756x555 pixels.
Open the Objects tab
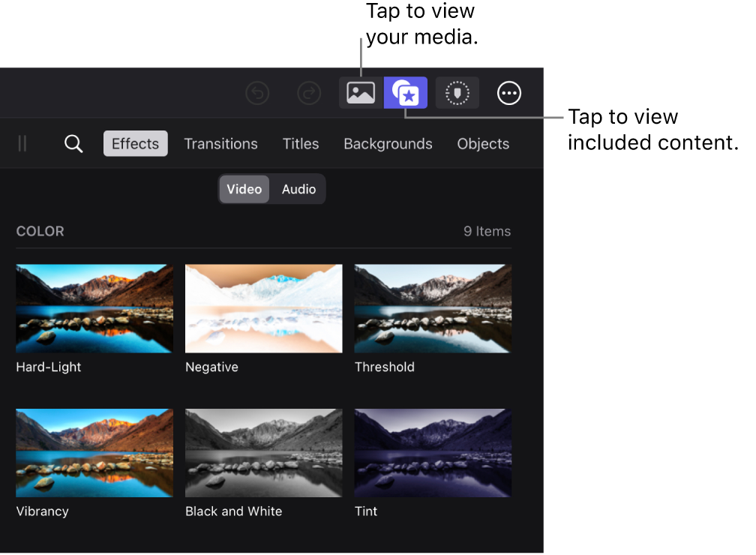coord(483,144)
